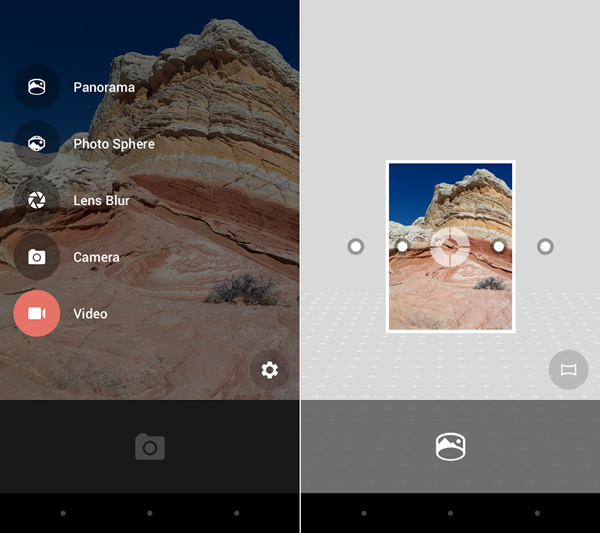
Task: Activate the red Video mode icon
Action: (37, 313)
